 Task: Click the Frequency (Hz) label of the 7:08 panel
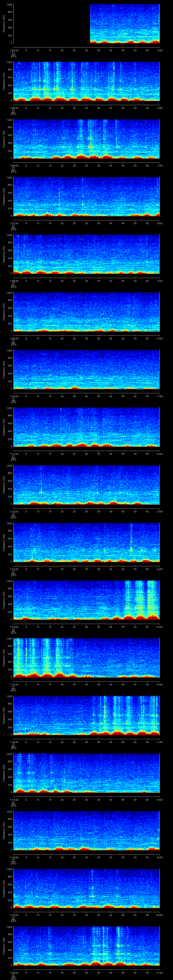[x=4, y=254]
